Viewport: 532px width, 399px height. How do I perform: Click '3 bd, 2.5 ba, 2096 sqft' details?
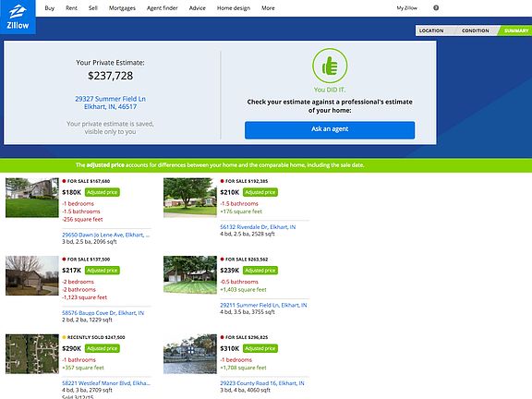(x=90, y=242)
